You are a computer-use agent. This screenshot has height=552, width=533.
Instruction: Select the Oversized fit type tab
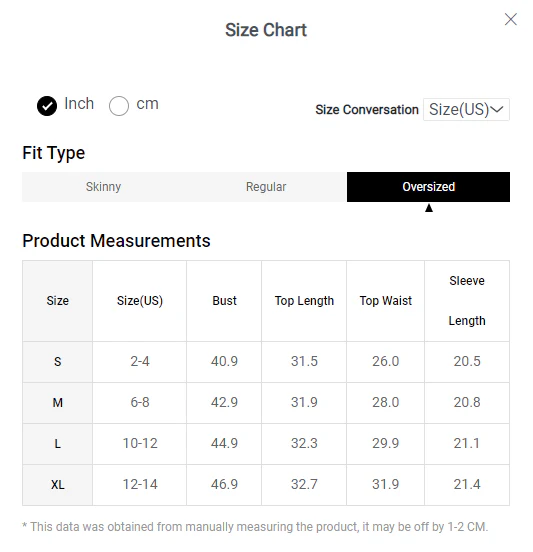428,187
